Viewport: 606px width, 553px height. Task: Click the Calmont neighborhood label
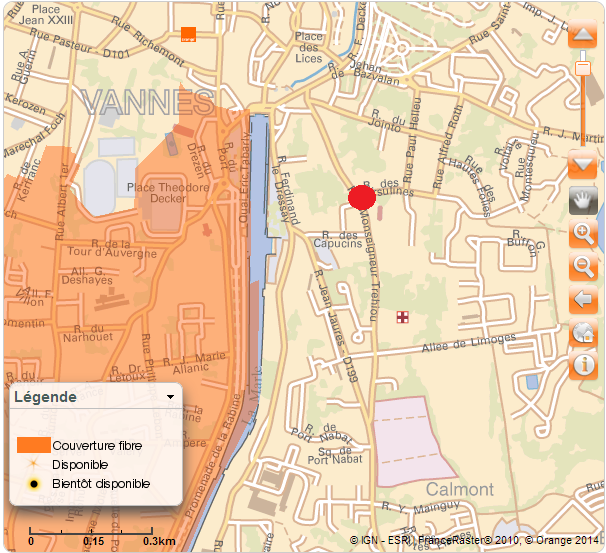(x=459, y=489)
